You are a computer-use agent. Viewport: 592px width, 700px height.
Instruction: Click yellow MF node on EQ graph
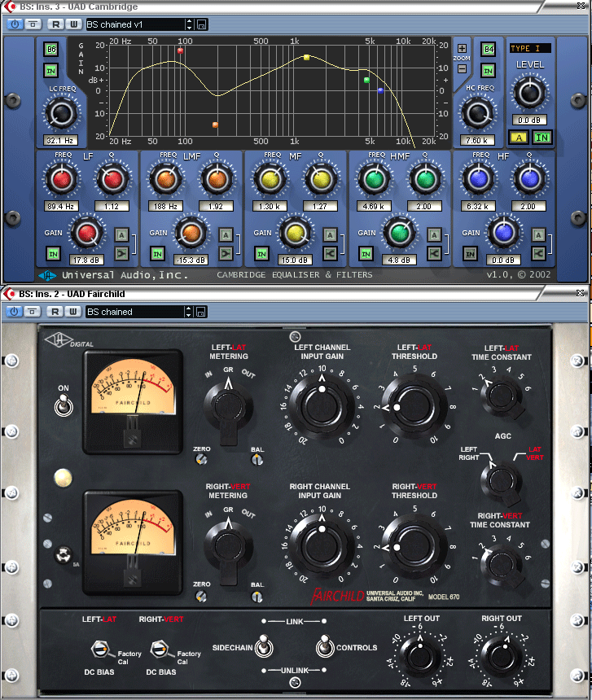[x=306, y=57]
